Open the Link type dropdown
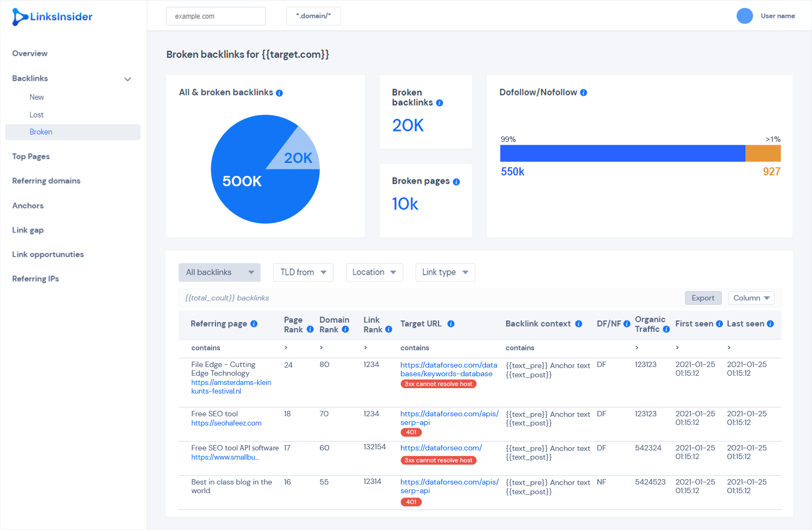The height and width of the screenshot is (530, 812). coord(445,272)
